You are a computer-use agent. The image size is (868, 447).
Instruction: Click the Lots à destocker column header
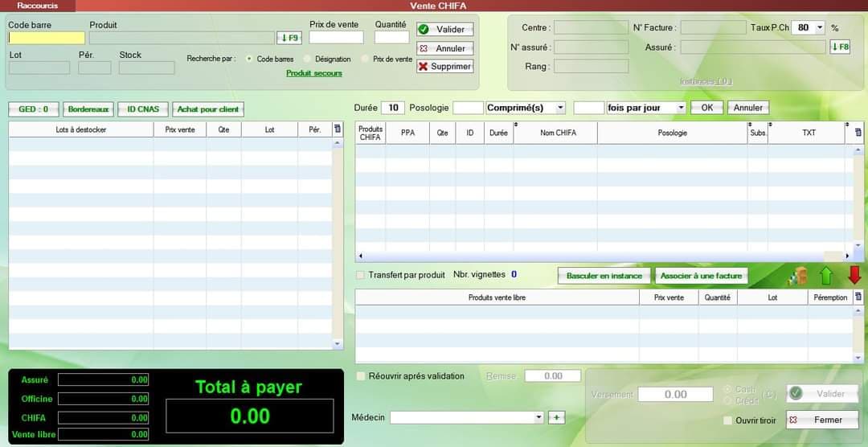point(81,129)
